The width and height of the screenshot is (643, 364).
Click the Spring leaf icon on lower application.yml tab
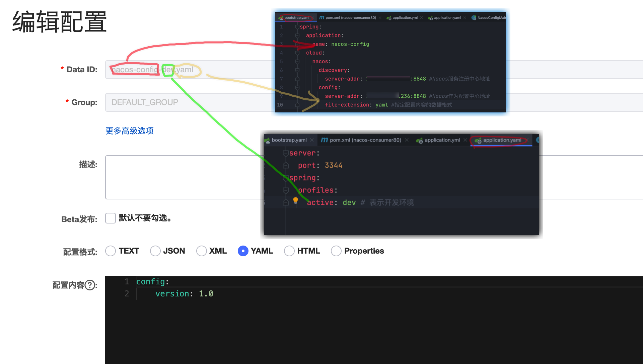click(419, 141)
